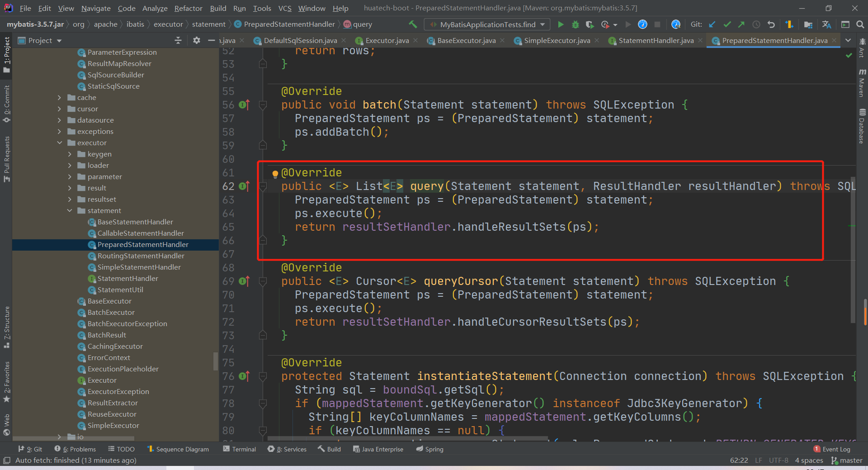Click the override gutter icon at line 76

[244, 376]
